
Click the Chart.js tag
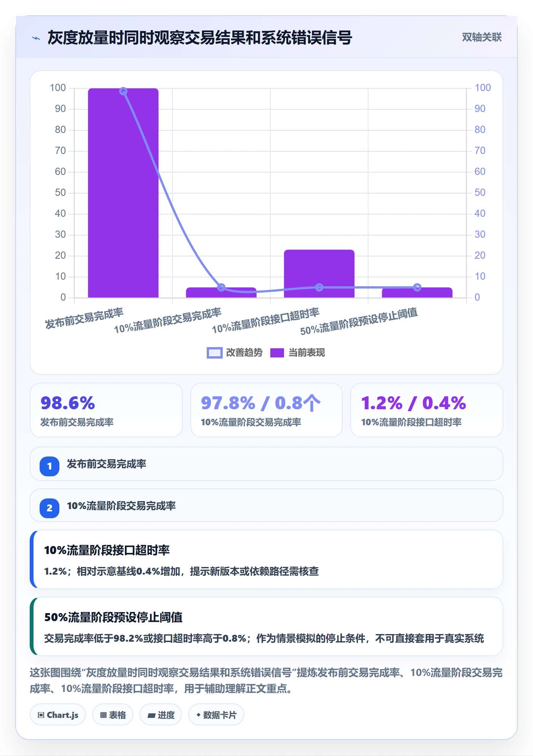click(58, 715)
